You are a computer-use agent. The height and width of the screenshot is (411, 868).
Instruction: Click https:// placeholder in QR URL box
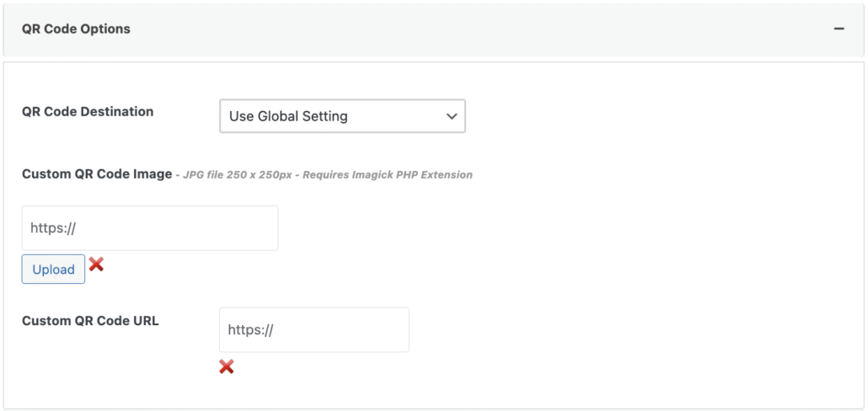click(251, 330)
